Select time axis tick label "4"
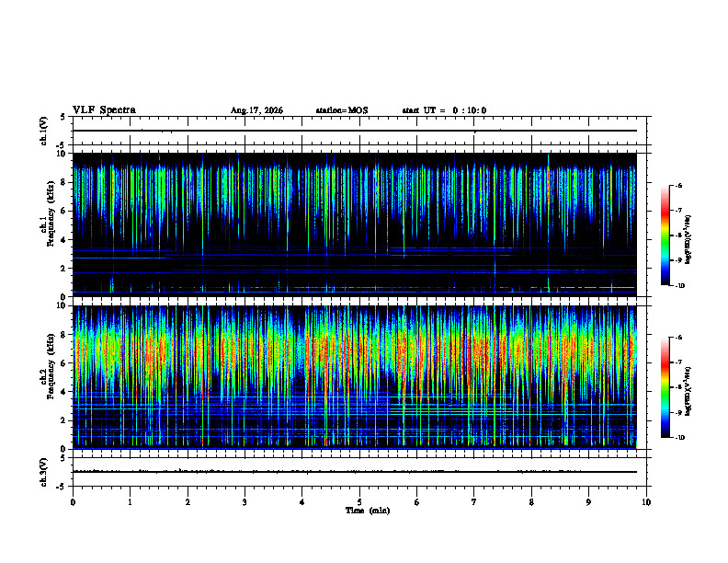Viewport: 728px width, 563px height. pyautogui.click(x=302, y=502)
